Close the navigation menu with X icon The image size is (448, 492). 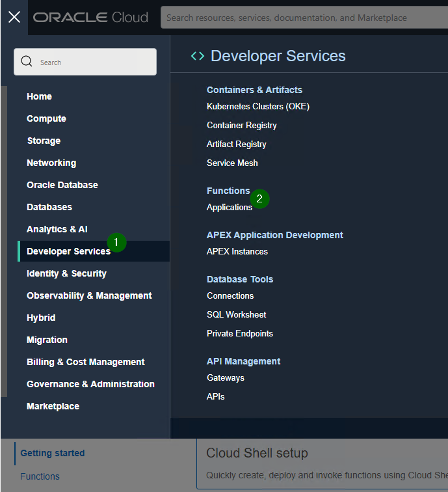click(x=14, y=17)
